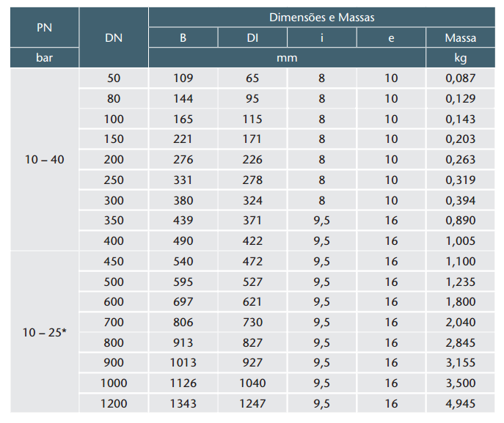Select the DN value 1200
This screenshot has width=504, height=423.
pyautogui.click(x=114, y=403)
